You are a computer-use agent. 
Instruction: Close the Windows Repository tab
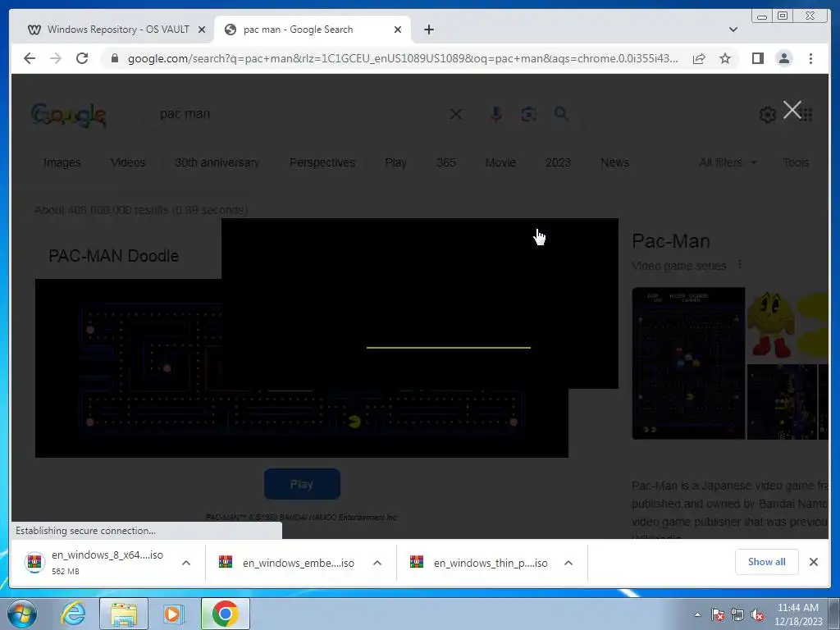tap(202, 30)
